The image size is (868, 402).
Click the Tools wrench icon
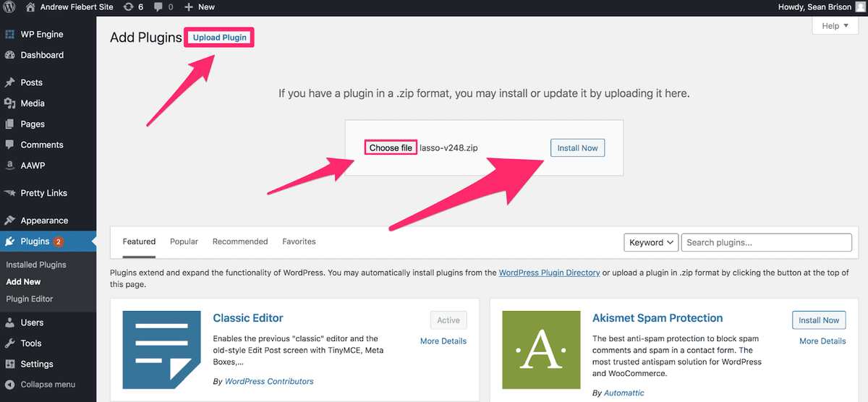pos(10,343)
